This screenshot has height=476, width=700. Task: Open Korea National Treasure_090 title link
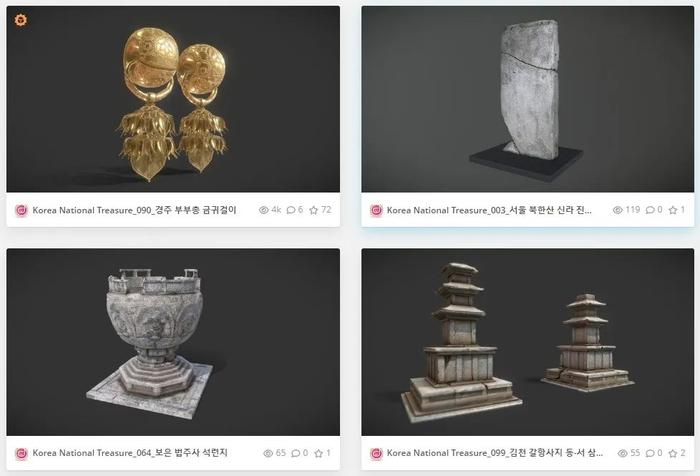pos(134,210)
